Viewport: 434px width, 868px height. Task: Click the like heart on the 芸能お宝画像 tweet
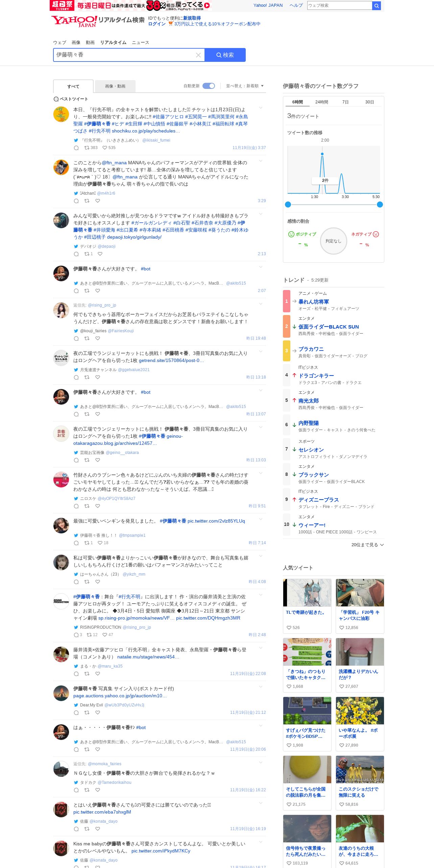pos(98,460)
